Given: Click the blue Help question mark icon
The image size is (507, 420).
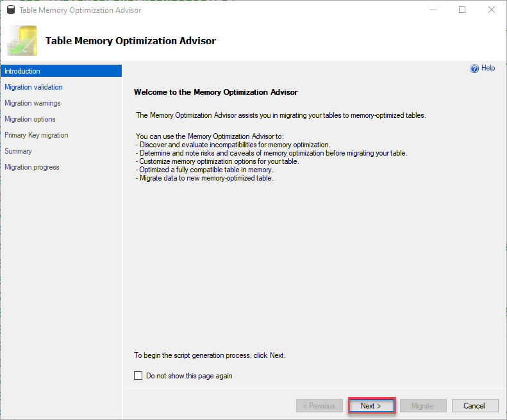Looking at the screenshot, I should pos(474,69).
